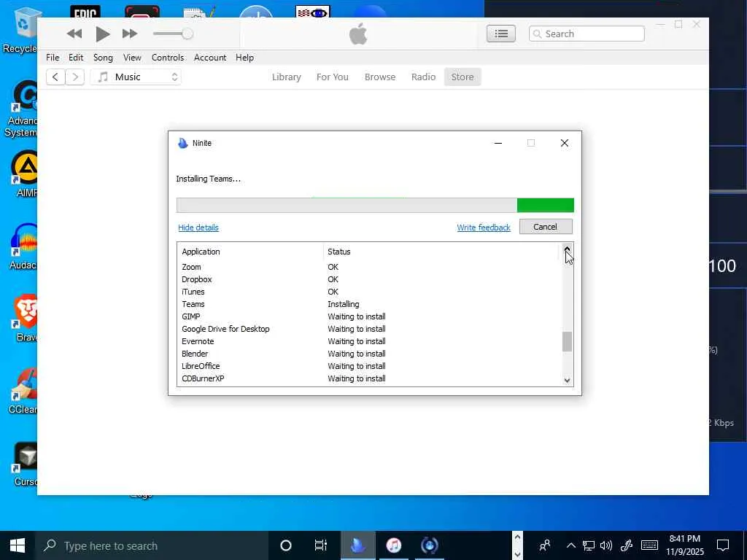
Task: Focus the iTunes Search field
Action: click(x=587, y=34)
